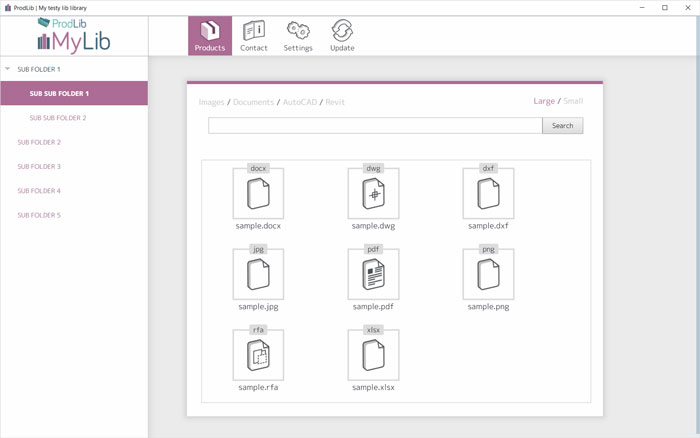Screen dimensions: 700x438
Task: Select the sample.jpg file icon
Action: tap(258, 274)
